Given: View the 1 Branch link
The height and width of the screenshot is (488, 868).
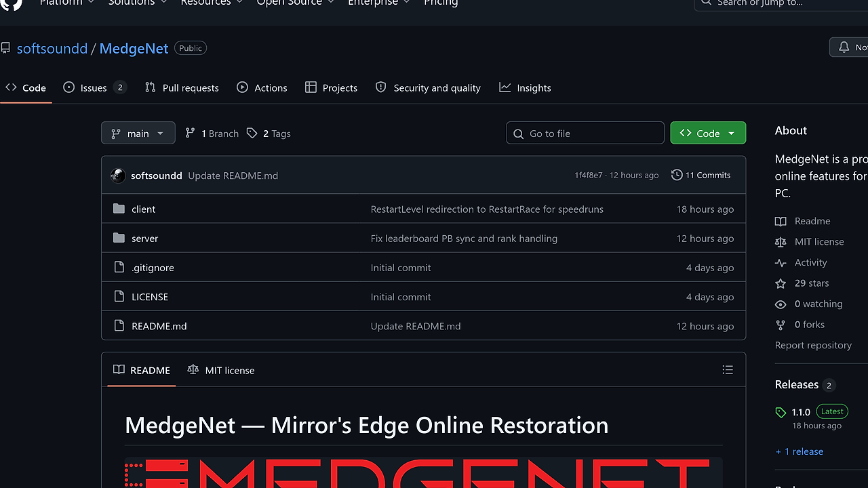Looking at the screenshot, I should [x=212, y=134].
